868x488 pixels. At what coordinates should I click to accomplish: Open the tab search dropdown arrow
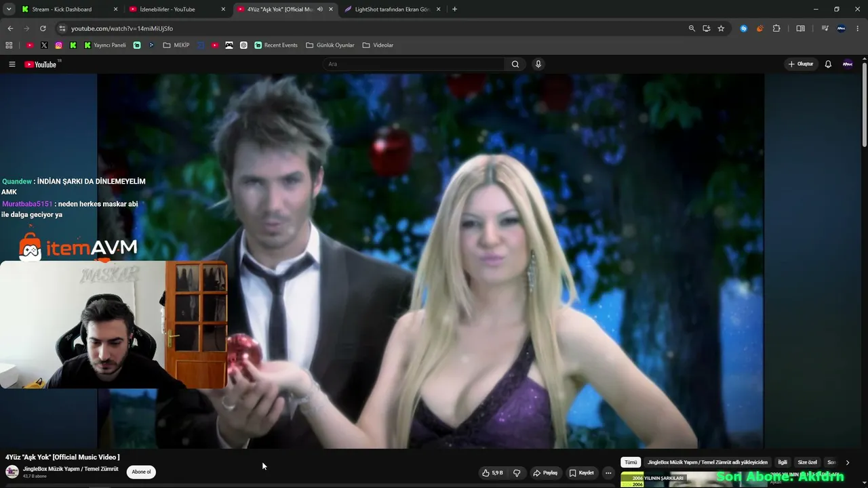pyautogui.click(x=9, y=9)
